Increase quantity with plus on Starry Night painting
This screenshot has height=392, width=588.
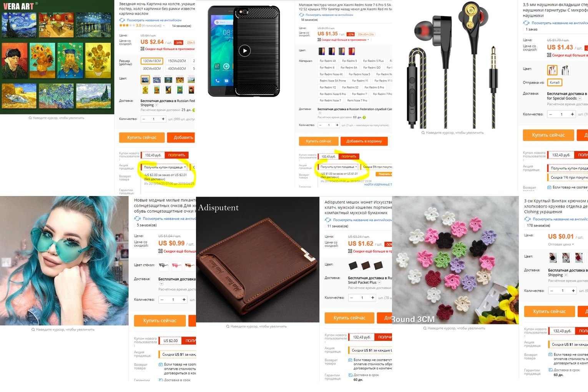(163, 119)
